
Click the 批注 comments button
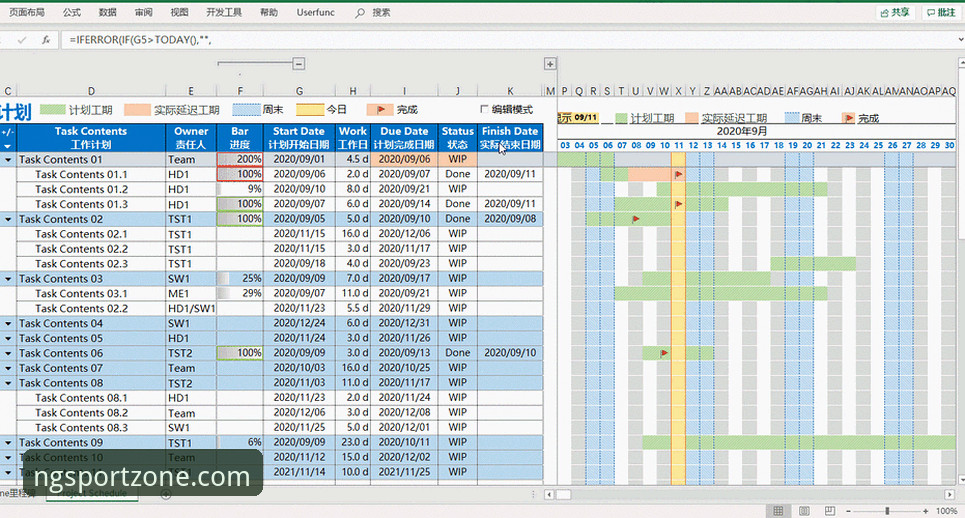click(942, 12)
